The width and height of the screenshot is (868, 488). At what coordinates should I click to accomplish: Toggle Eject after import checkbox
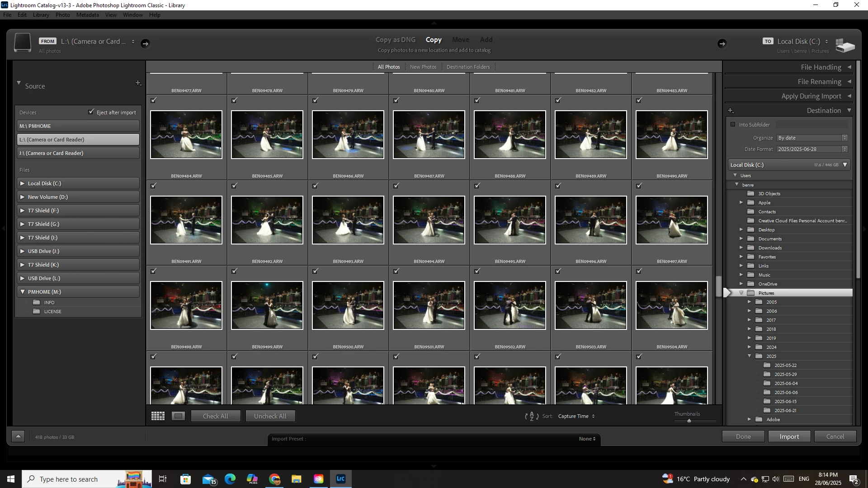pos(91,112)
